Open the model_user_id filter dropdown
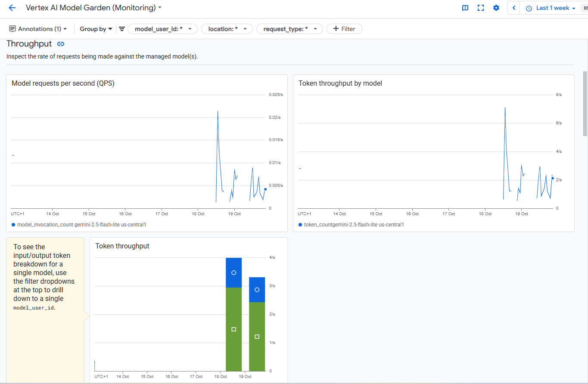588x384 pixels. point(163,29)
